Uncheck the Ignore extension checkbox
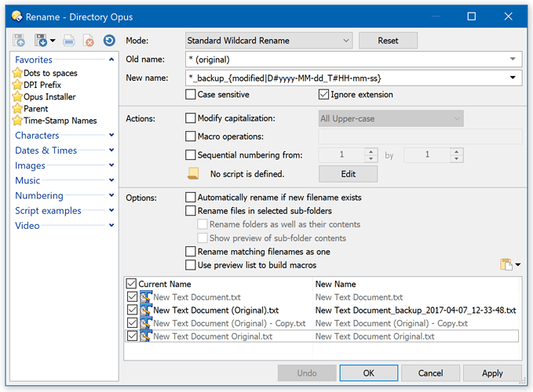Screen dimensions: 533x392 click(x=324, y=95)
